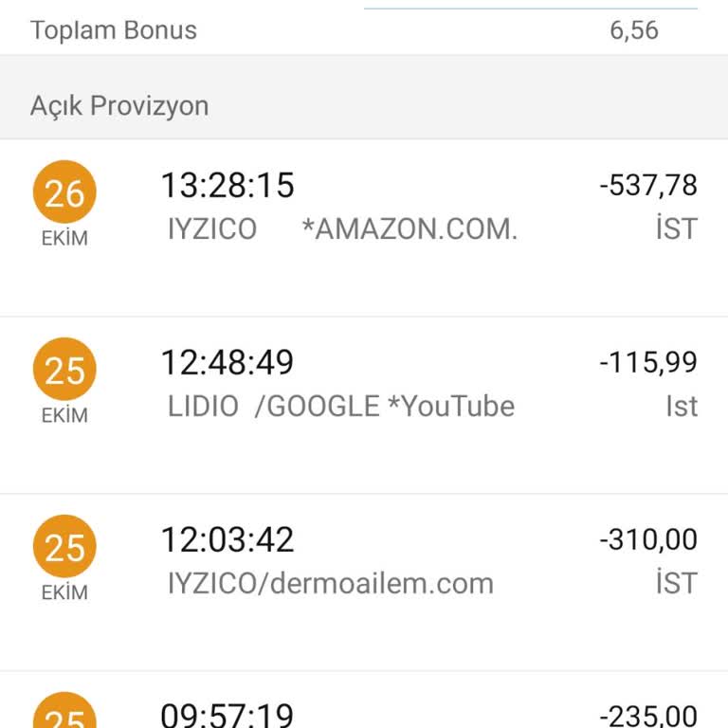Tap the 6,56 total bonus value
The height and width of the screenshot is (728, 728).
pos(634,30)
